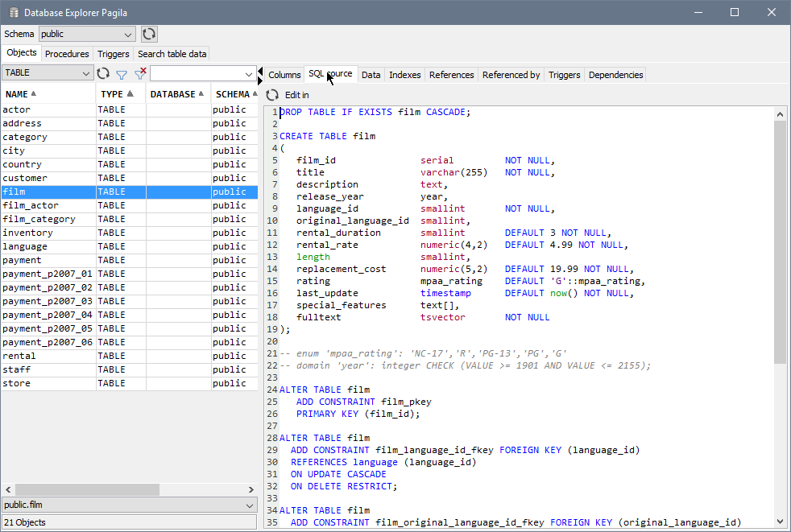Open the Indexes tab
The image size is (791, 532).
(404, 75)
